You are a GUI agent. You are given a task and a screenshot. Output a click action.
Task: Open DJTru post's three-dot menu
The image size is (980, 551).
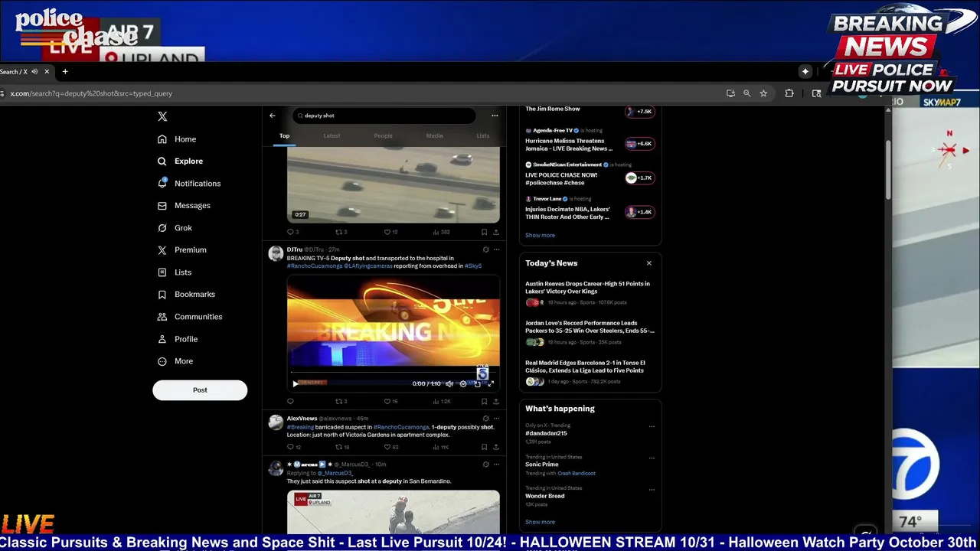[x=496, y=249]
